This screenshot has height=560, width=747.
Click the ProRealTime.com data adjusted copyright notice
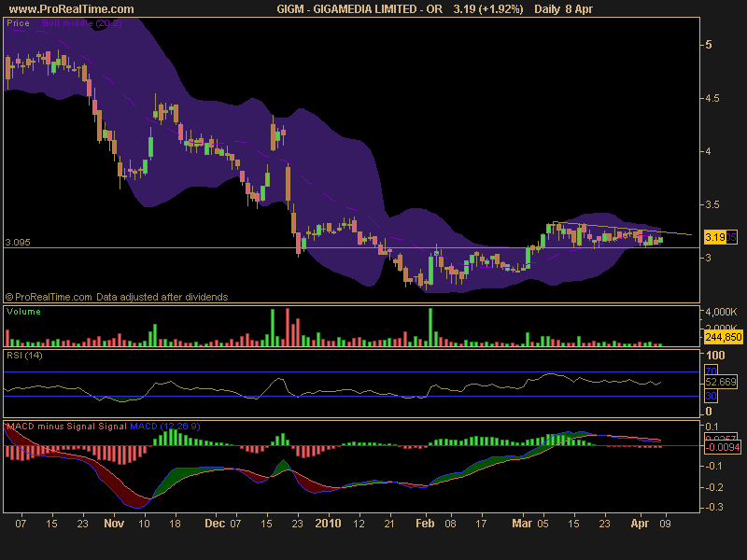point(117,297)
